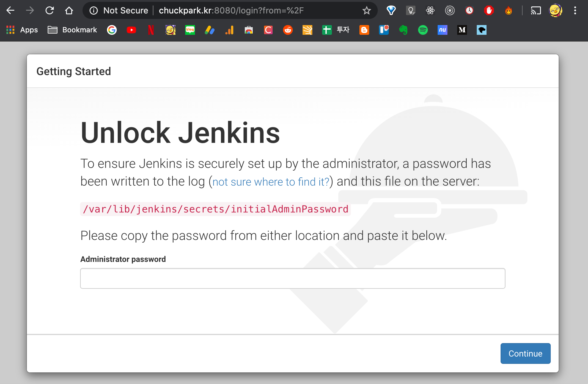Bookmark this page with the star icon
The width and height of the screenshot is (588, 384).
[366, 11]
